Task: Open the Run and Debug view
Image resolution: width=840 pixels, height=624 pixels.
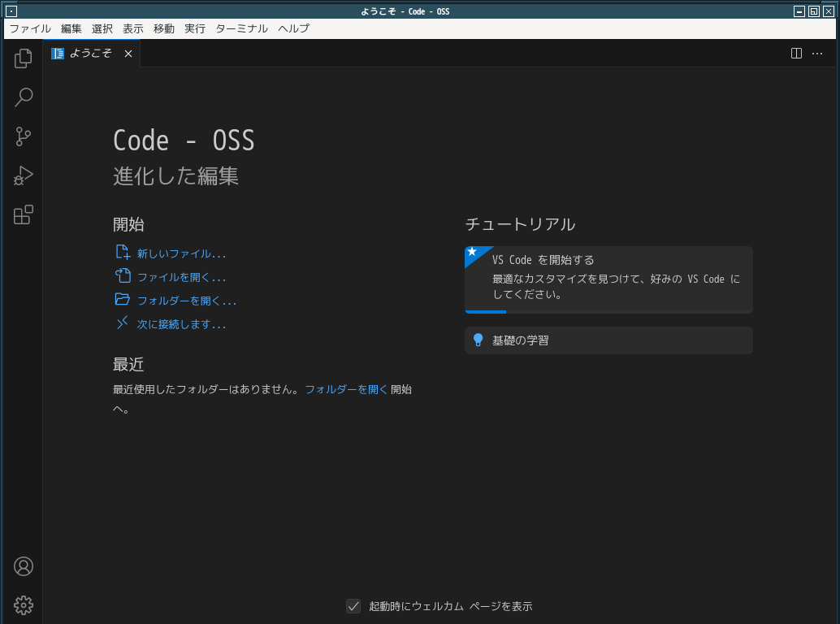Action: (23, 175)
